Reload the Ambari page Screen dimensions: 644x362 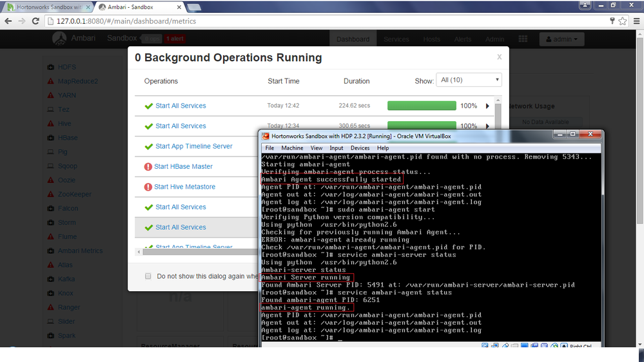35,21
